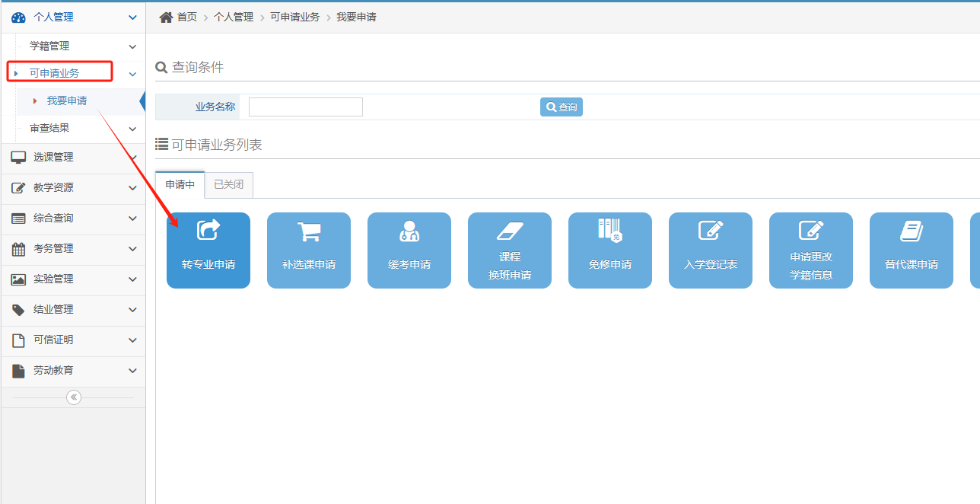Switch to the 已关闭 tab
This screenshot has height=504, width=980.
pos(228,185)
